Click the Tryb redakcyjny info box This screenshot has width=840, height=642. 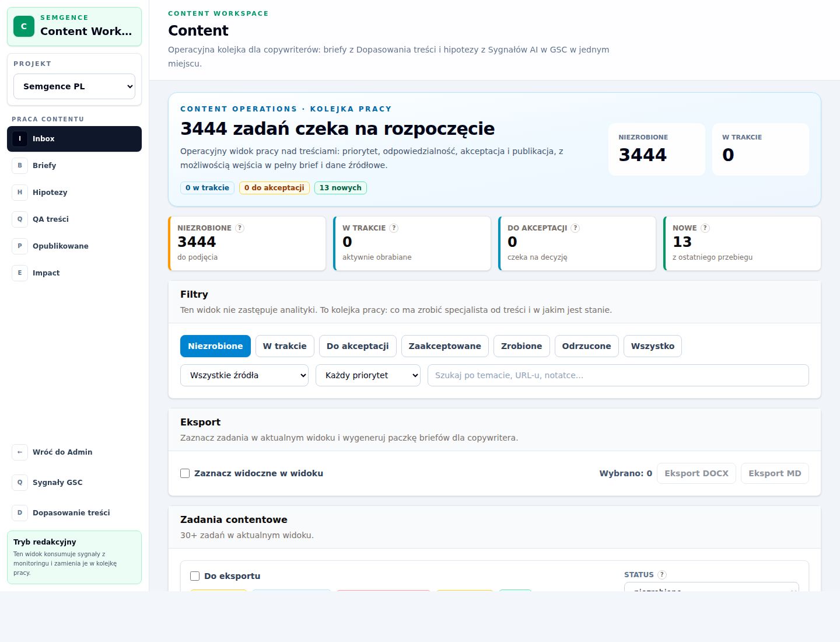(74, 557)
